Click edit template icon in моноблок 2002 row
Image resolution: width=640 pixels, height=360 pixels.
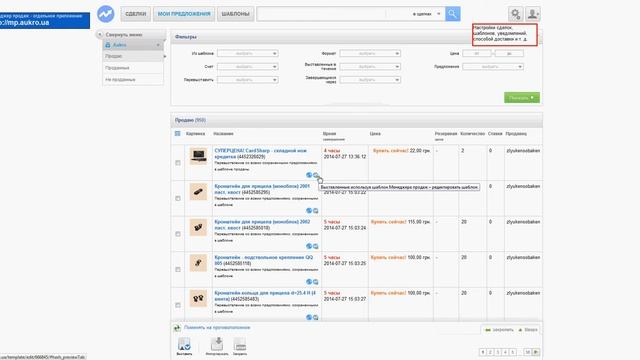316,246
